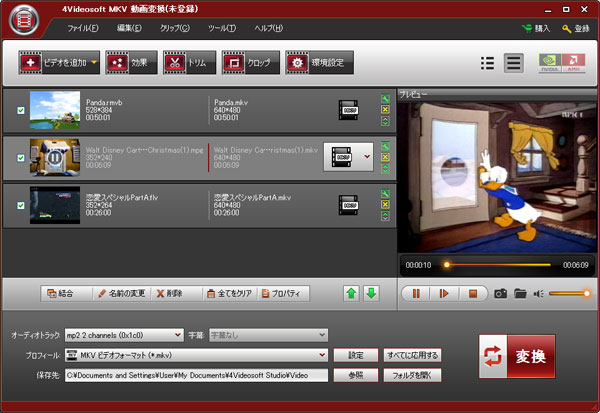Click the Panda.rmvb thumbnail
Screen dimensions: 600x413
55,110
